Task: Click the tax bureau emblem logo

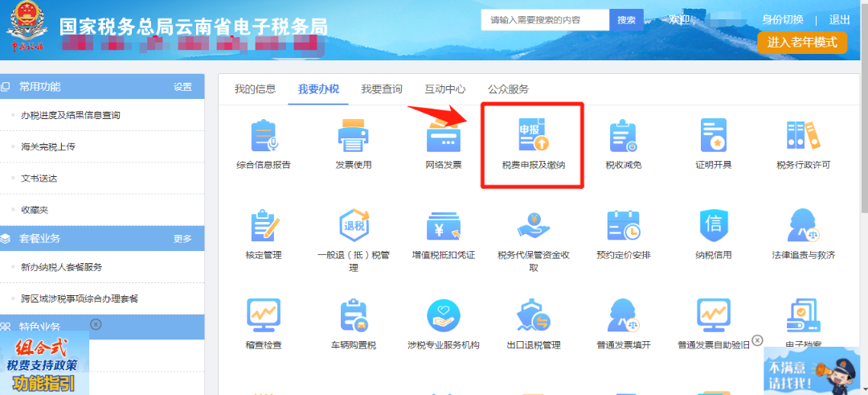Action: tap(27, 27)
